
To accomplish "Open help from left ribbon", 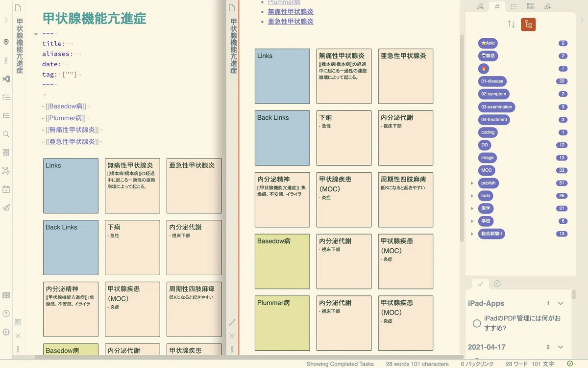I will tap(6, 314).
